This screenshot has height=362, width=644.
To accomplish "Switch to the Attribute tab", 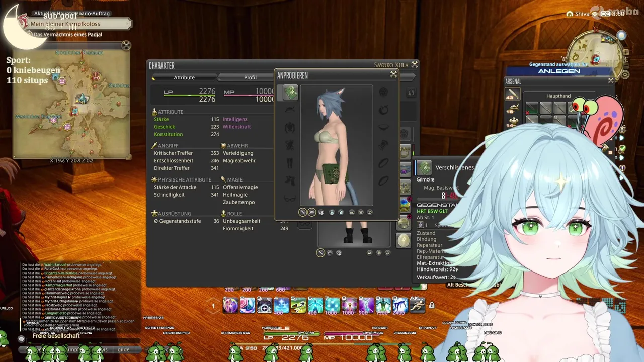I will (184, 77).
